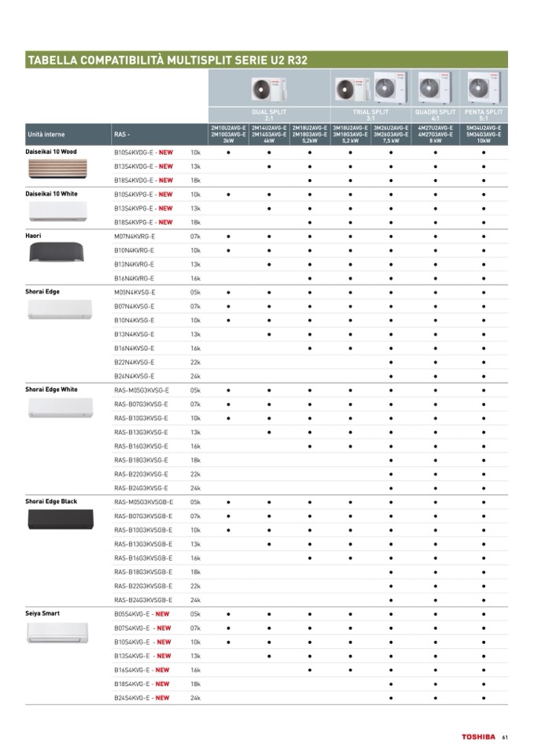Select the Penta Split outdoor unit photo
The image size is (534, 756).
(483, 88)
